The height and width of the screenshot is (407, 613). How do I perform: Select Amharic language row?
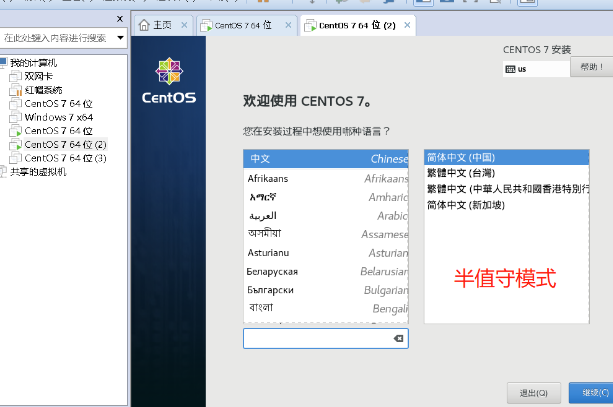(326, 197)
